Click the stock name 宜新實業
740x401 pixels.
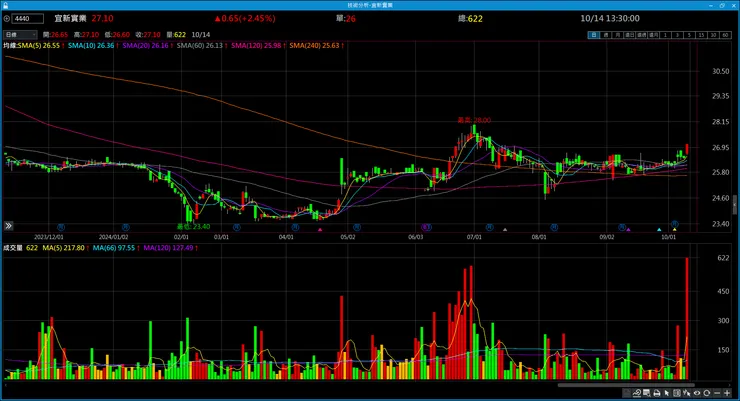pos(70,18)
